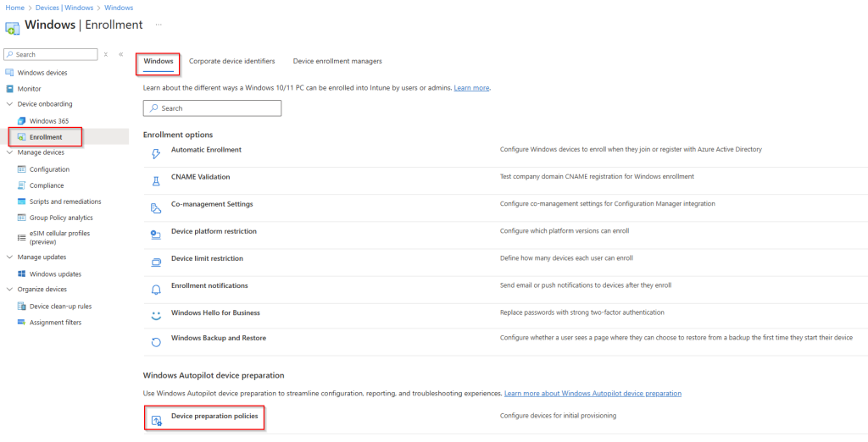
Task: Click the Windows Backup and Restore icon
Action: 155,342
